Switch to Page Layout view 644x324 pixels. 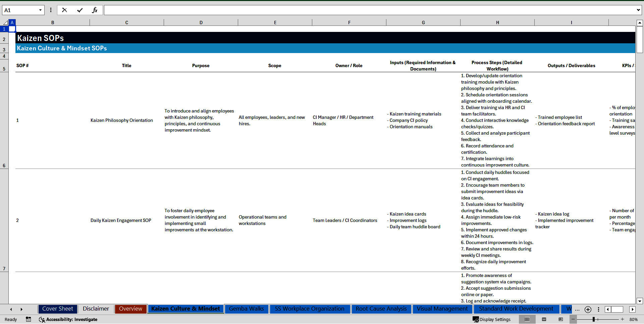point(544,319)
